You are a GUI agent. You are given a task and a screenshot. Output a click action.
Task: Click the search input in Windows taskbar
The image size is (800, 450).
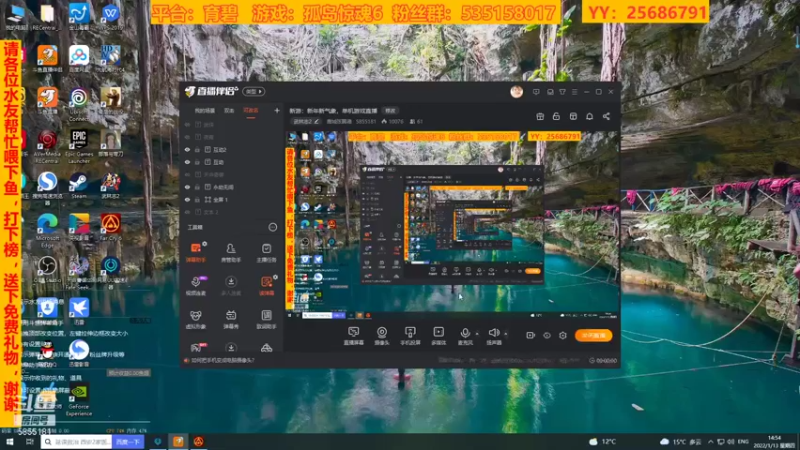click(x=77, y=442)
